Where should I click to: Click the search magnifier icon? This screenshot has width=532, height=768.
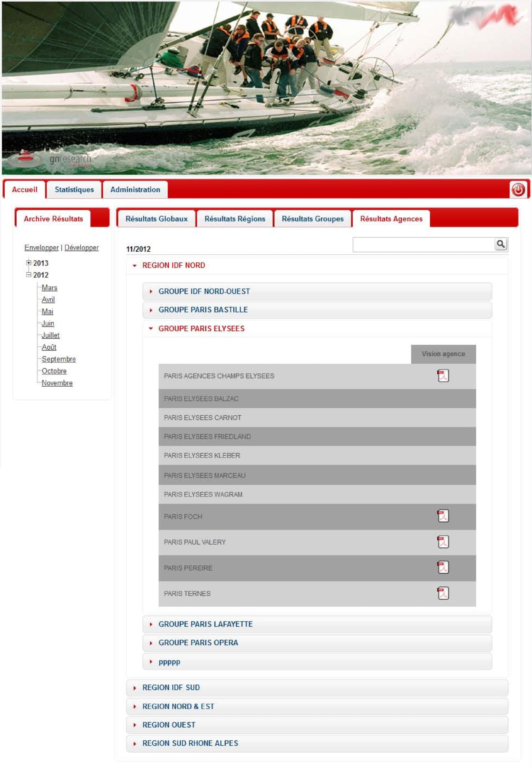coord(501,244)
